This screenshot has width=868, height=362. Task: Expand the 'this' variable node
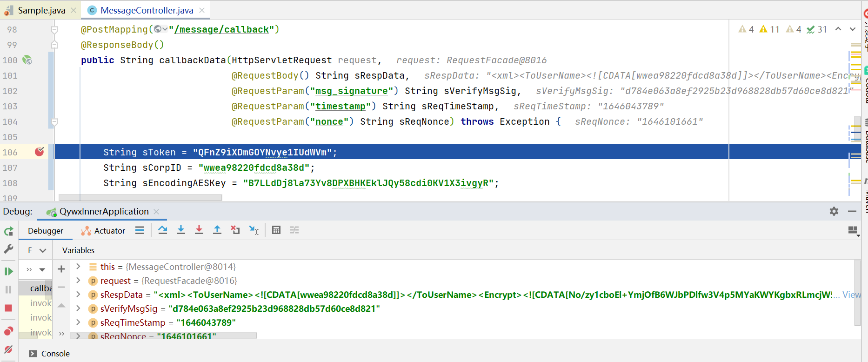78,267
